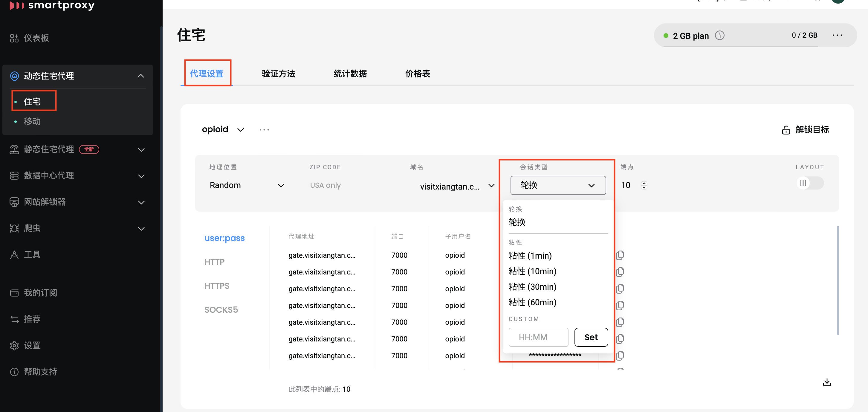
Task: Select the SOCKS5 format
Action: pos(221,309)
